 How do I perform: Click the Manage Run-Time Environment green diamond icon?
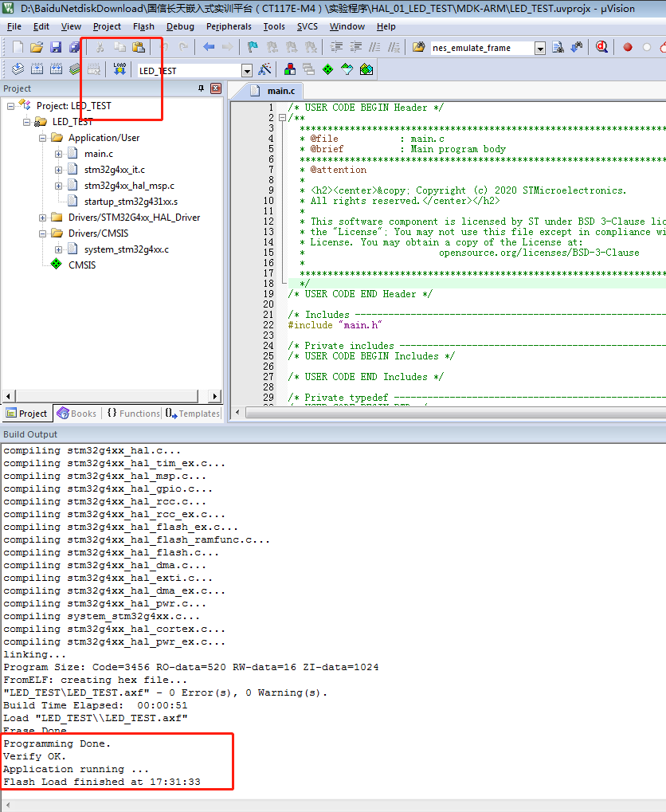(327, 70)
